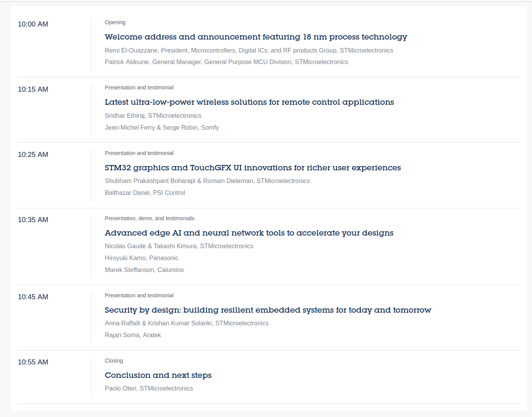Select the Patrick Aidoune speaker line

click(x=226, y=62)
